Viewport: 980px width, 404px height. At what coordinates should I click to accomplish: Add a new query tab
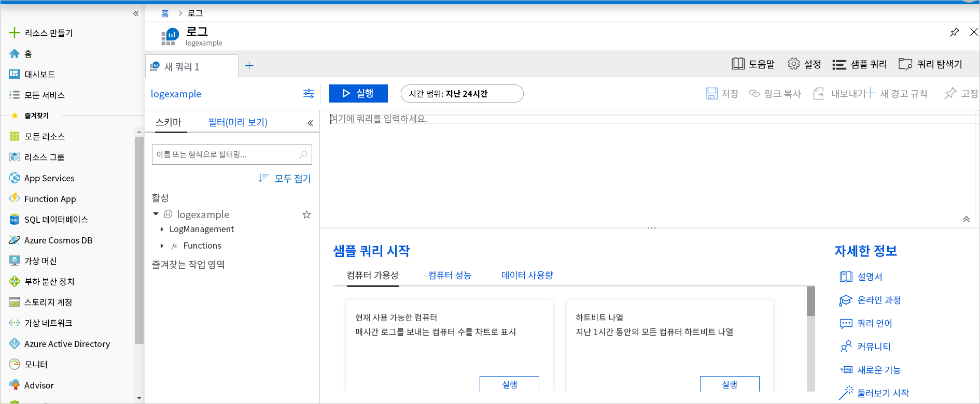[x=249, y=66]
